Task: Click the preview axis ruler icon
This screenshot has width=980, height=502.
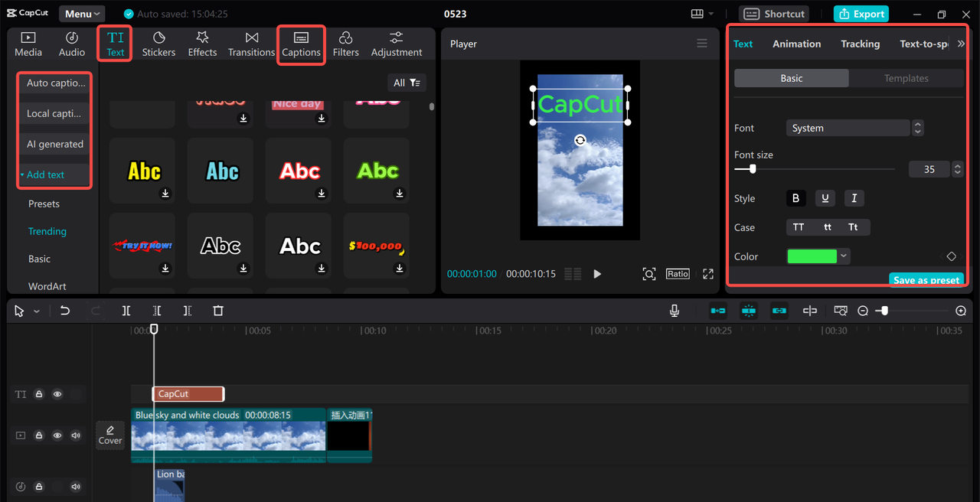Action: 841,311
